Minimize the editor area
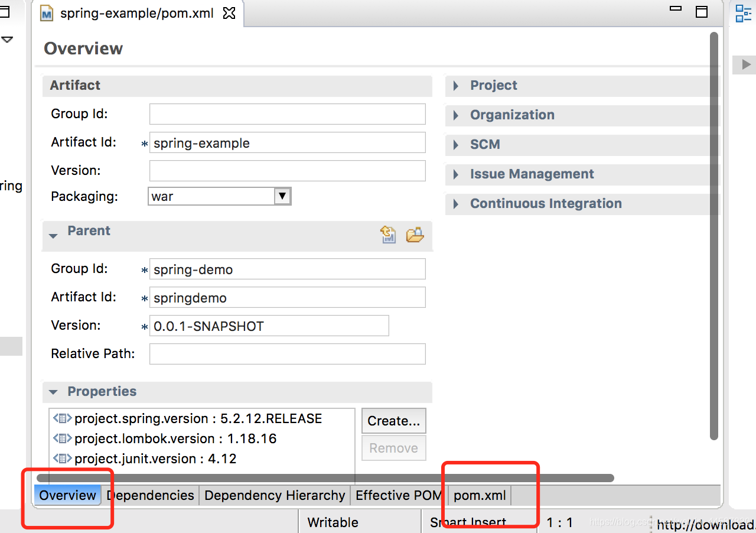 676,9
